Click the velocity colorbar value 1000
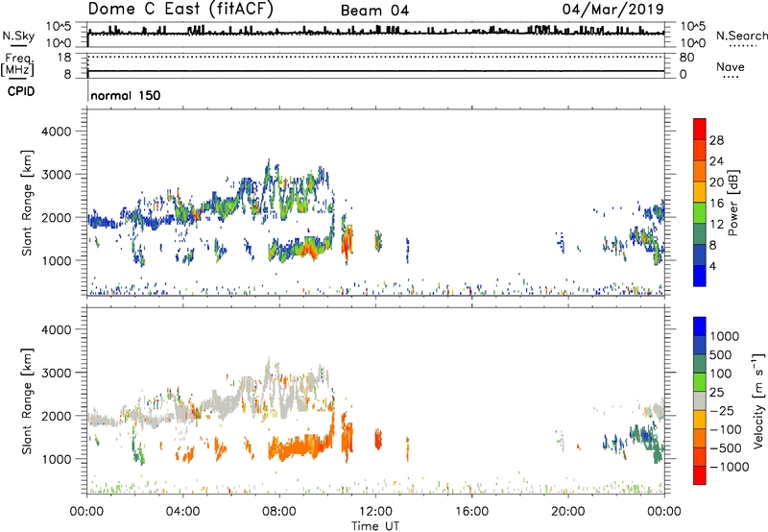The image size is (768, 532). pyautogui.click(x=725, y=336)
